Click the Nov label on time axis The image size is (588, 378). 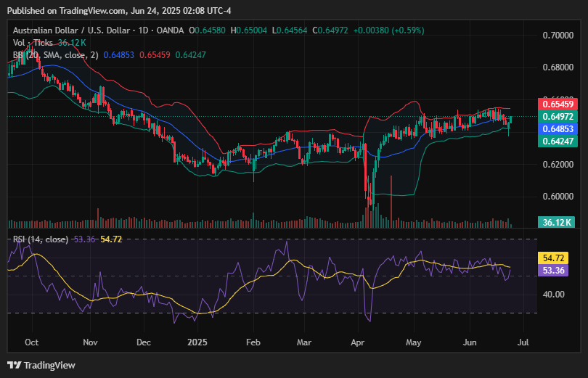(90, 342)
